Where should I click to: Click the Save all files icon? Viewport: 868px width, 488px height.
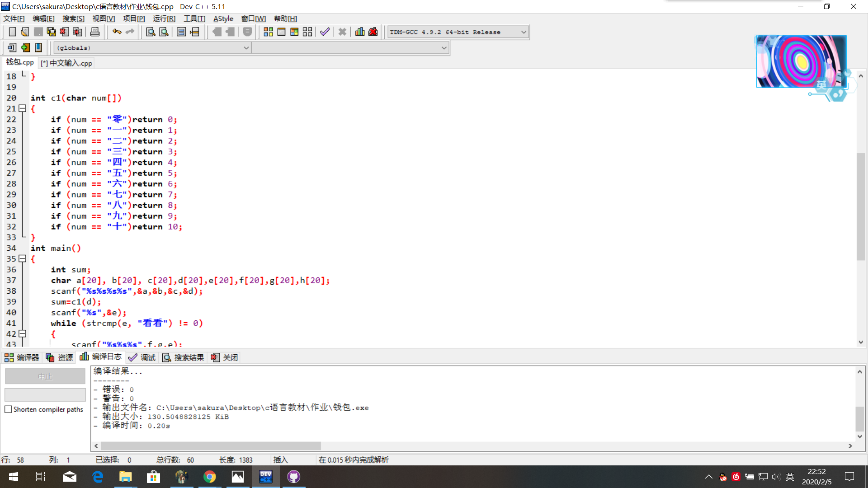point(51,32)
